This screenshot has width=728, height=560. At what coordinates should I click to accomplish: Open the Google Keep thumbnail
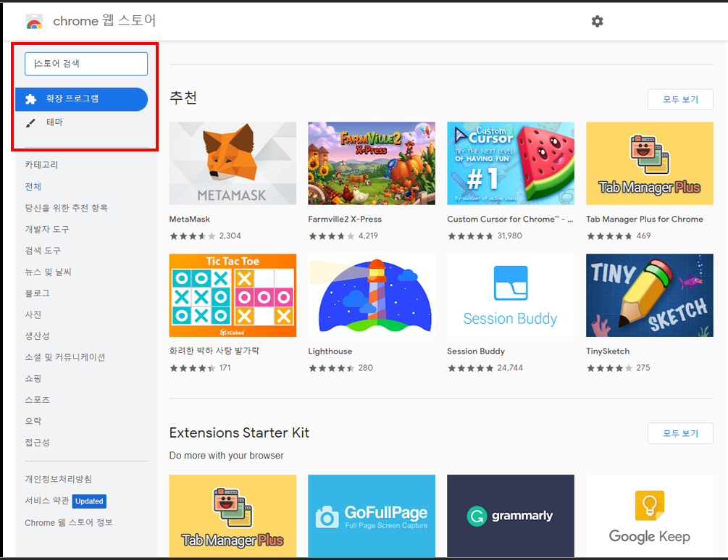[x=650, y=516]
